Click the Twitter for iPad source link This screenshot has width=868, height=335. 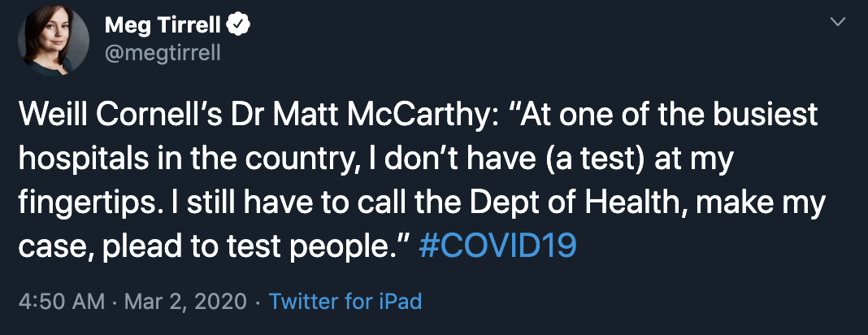(x=345, y=302)
